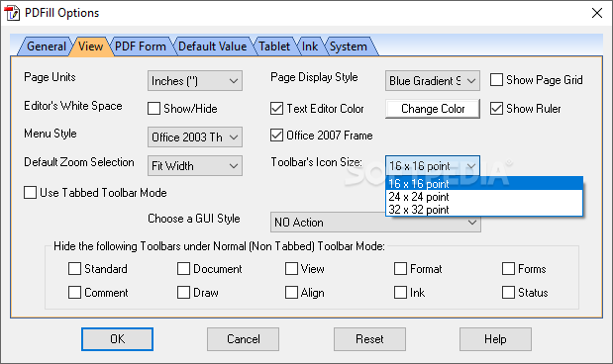613x364 pixels.
Task: Open the Tablet tab
Action: tap(274, 46)
